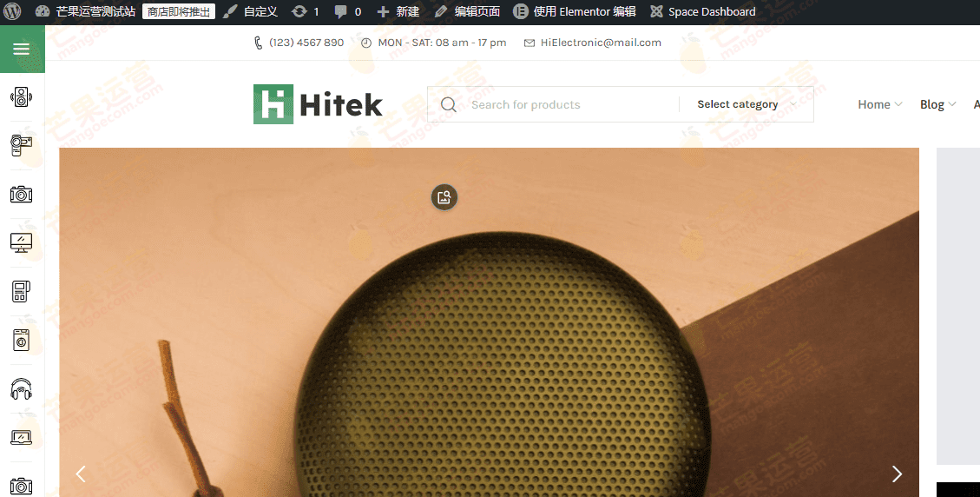Click the headphones category icon in sidebar
Image resolution: width=980 pixels, height=497 pixels.
(x=21, y=388)
